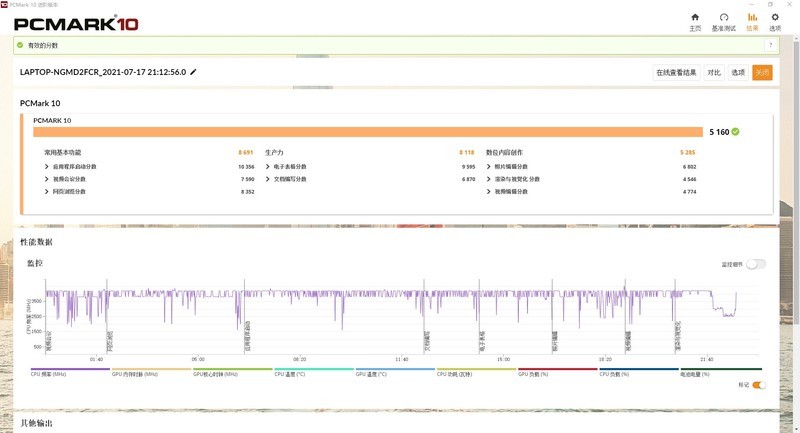
Task: Click the 对比 compare button
Action: tap(714, 72)
